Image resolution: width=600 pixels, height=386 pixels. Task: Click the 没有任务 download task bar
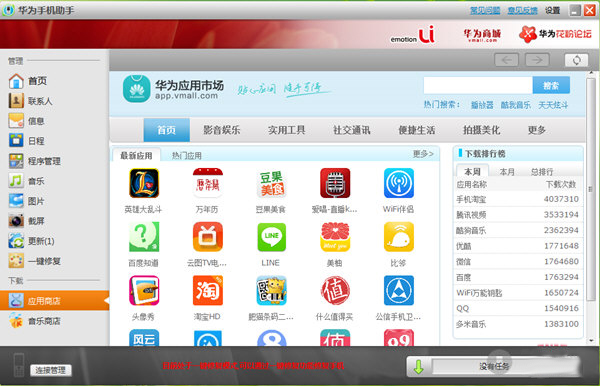tap(494, 366)
